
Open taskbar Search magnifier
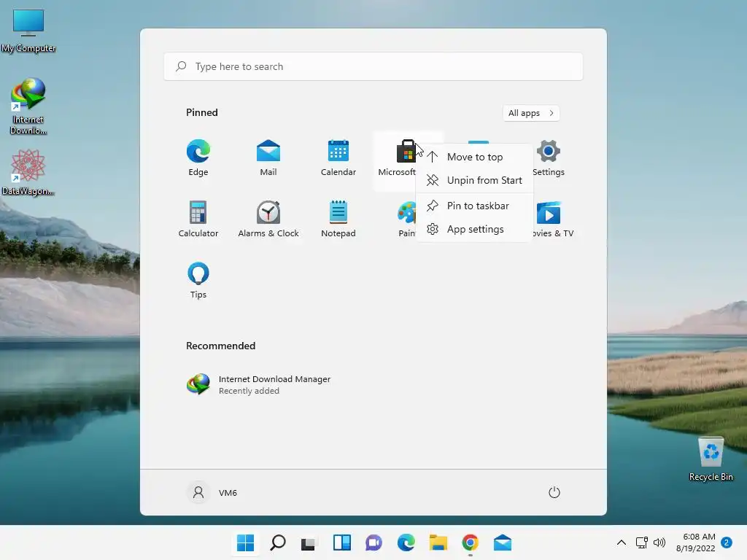278,542
